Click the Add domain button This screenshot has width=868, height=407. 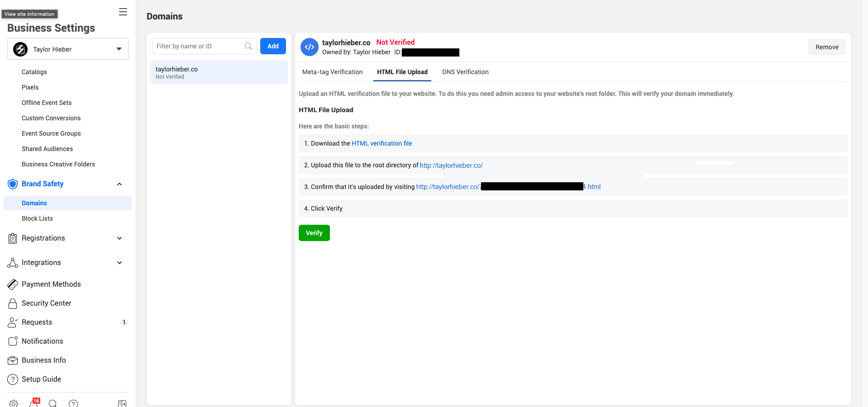click(x=273, y=46)
